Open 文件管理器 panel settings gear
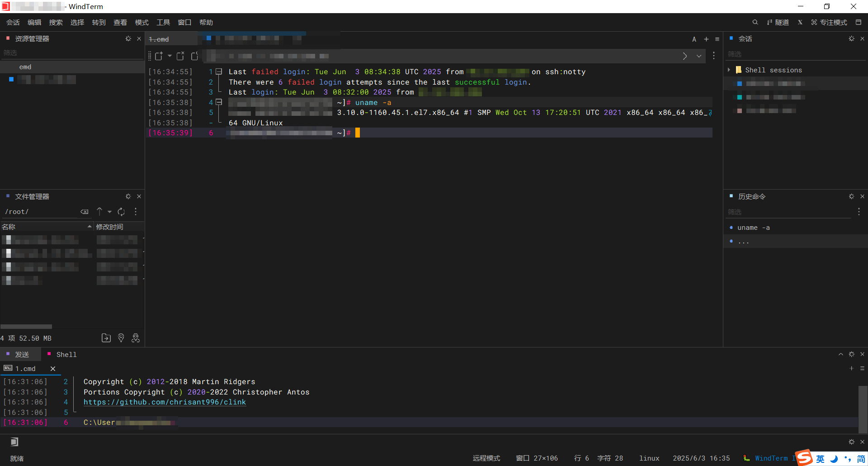The height and width of the screenshot is (466, 868). [128, 196]
